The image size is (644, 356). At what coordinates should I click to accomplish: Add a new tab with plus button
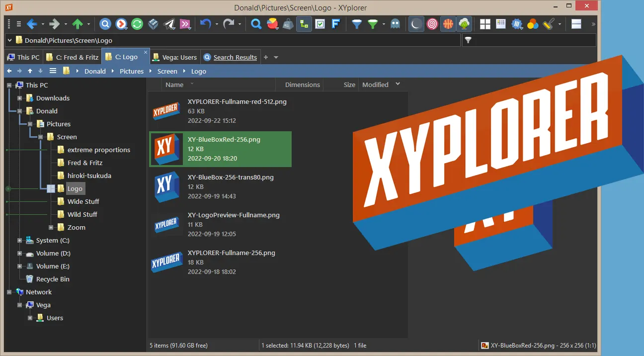click(x=265, y=57)
